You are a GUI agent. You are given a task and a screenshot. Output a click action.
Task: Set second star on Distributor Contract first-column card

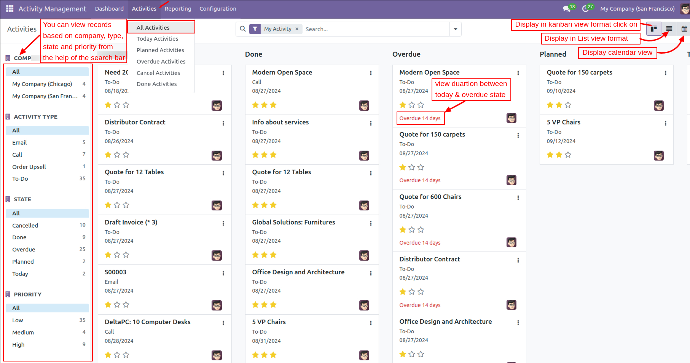pos(117,155)
